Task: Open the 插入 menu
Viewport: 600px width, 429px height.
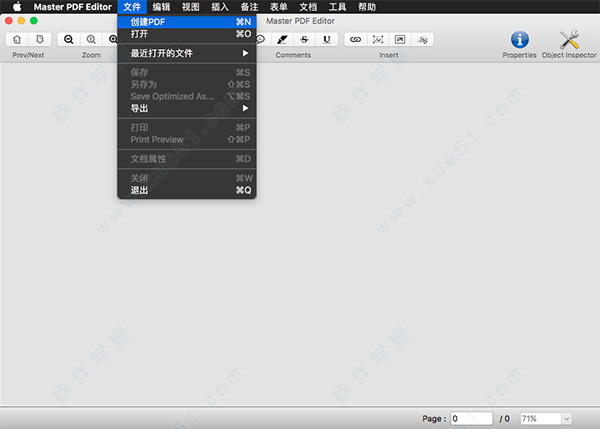Action: tap(220, 7)
